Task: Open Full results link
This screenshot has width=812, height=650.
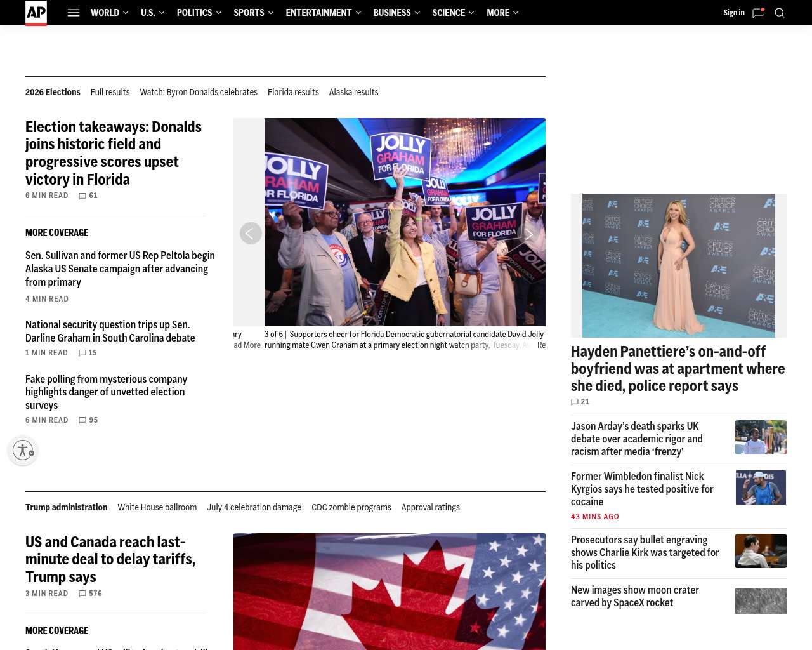Action: pyautogui.click(x=110, y=92)
